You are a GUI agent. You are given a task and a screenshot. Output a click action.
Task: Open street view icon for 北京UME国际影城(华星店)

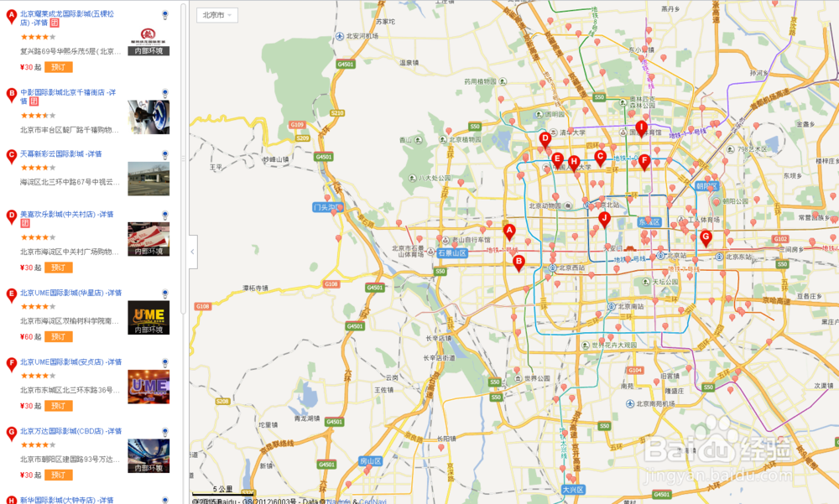(164, 294)
